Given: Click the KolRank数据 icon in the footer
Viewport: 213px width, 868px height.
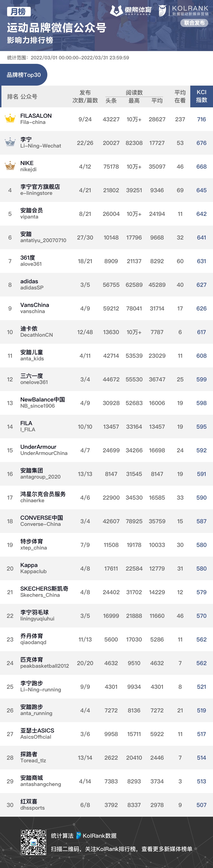Looking at the screenshot, I should (79, 835).
